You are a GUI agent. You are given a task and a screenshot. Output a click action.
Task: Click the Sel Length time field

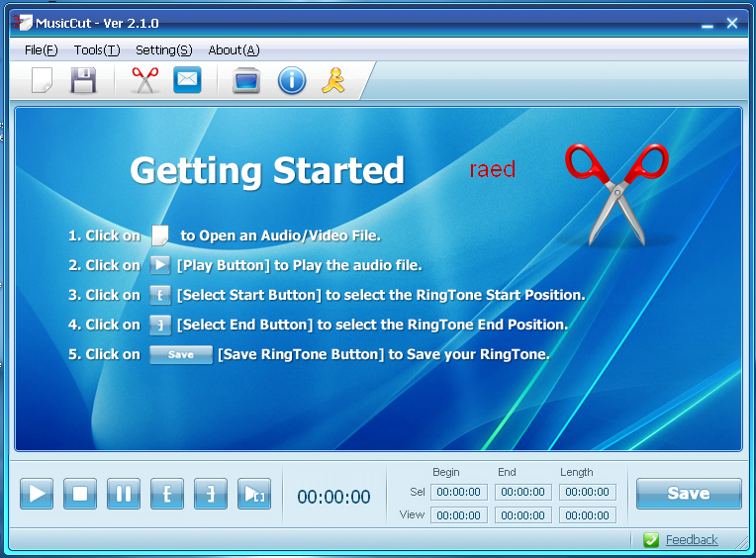point(587,492)
